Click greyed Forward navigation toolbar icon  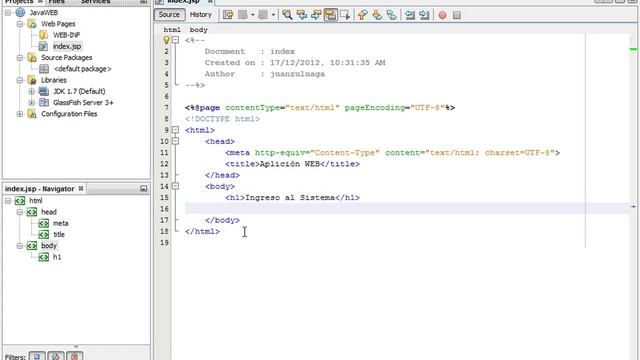[x=263, y=15]
